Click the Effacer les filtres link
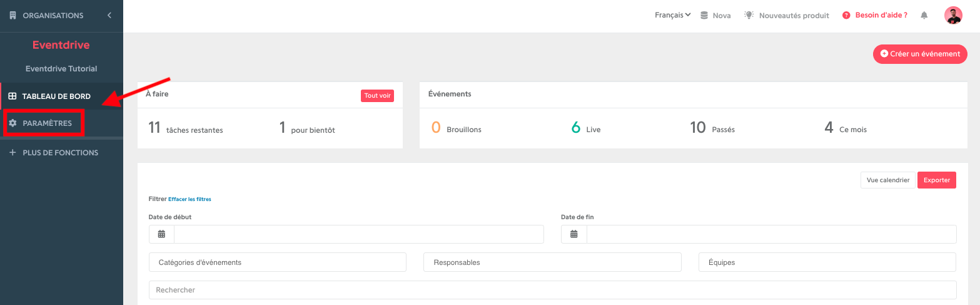Viewport: 980px width, 305px height. point(189,199)
